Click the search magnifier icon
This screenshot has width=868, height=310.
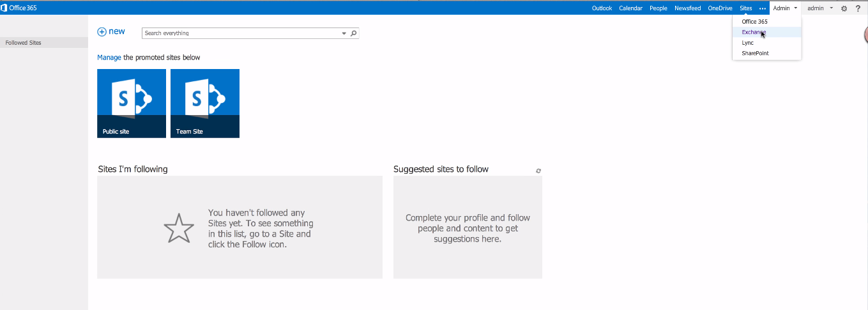(x=354, y=33)
